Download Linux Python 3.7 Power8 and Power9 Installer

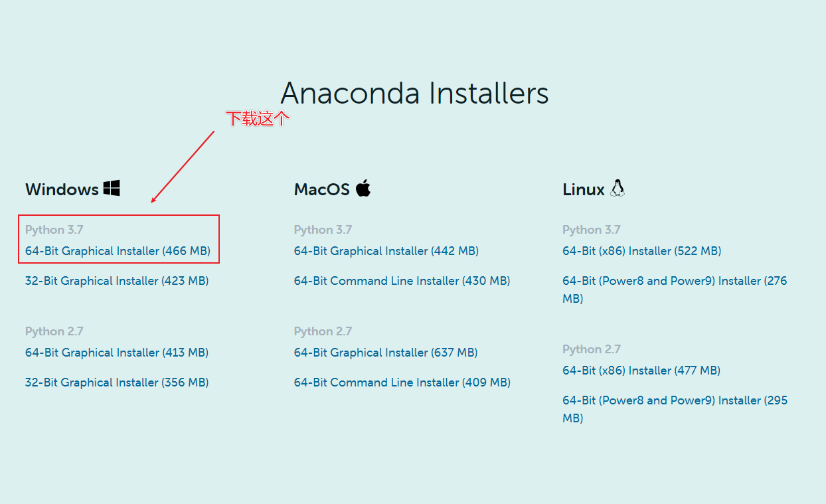675,290
